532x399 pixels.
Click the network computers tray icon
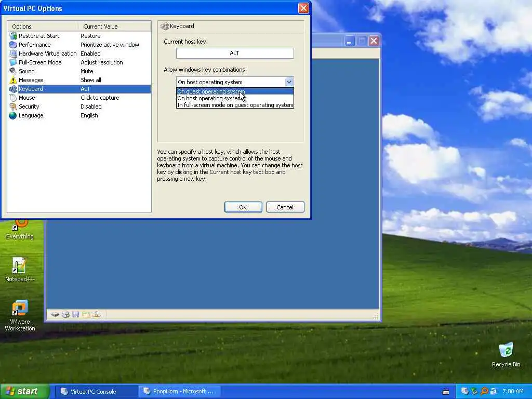pos(494,391)
